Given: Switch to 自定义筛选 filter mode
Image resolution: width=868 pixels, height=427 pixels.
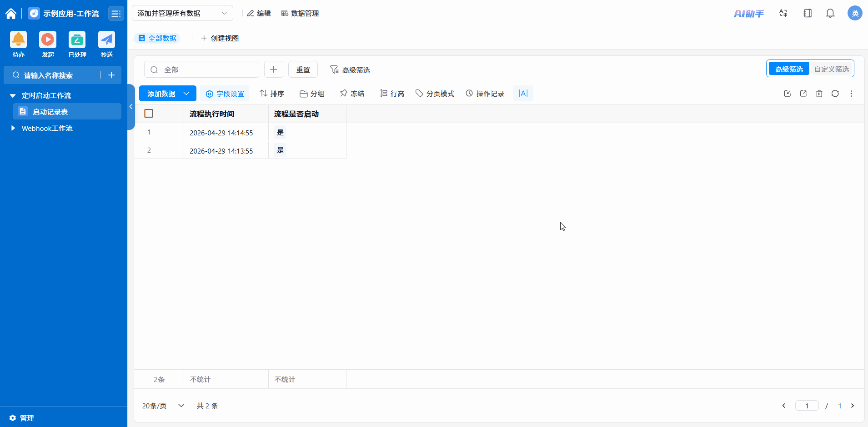Looking at the screenshot, I should pyautogui.click(x=832, y=69).
